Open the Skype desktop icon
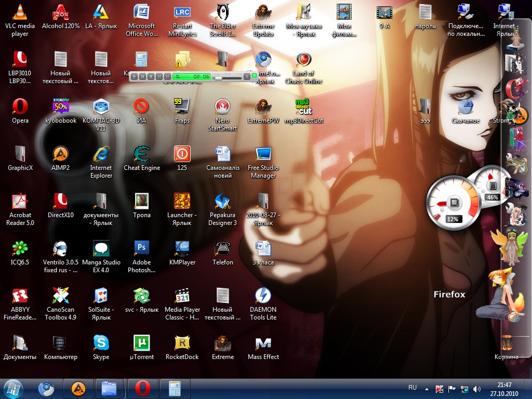 [101, 343]
